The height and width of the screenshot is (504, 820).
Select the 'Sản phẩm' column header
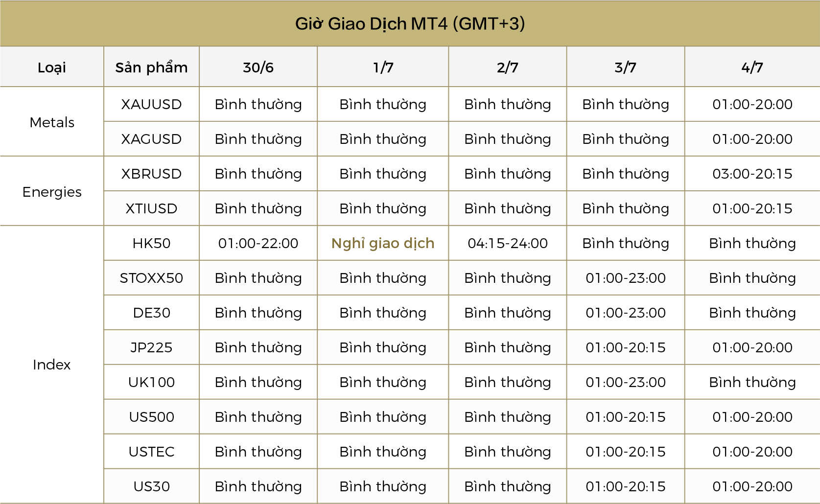click(151, 67)
